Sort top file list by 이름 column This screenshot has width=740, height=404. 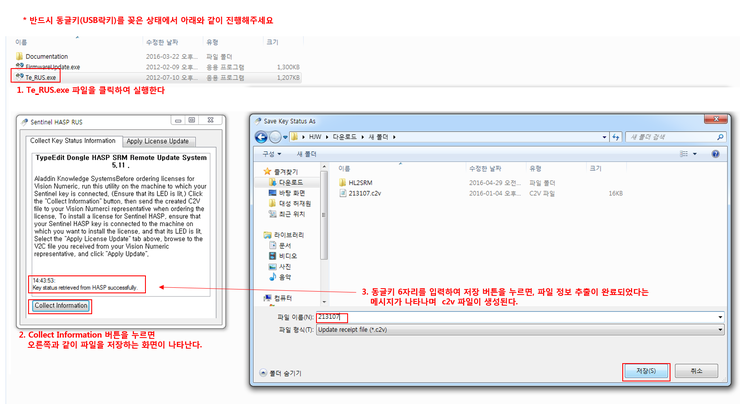21,42
